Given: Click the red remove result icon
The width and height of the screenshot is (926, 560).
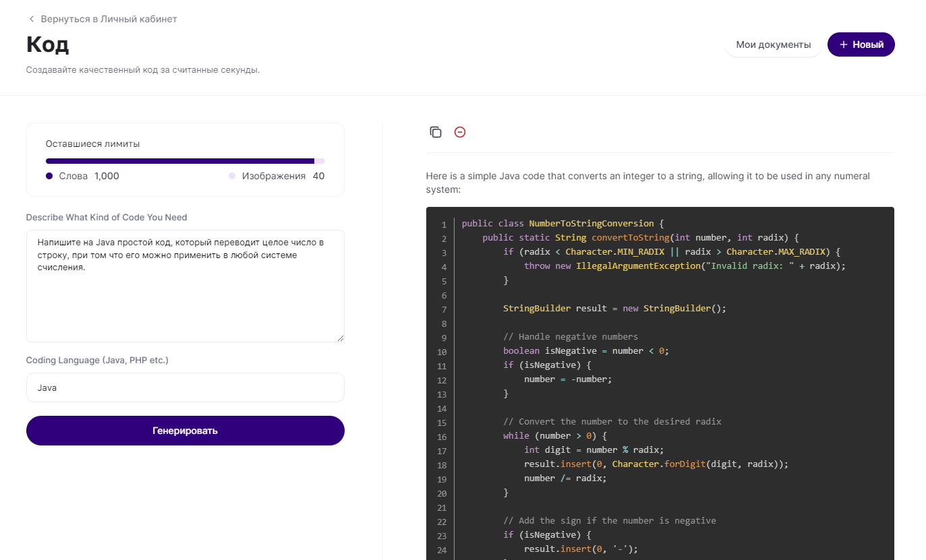Looking at the screenshot, I should click(460, 132).
